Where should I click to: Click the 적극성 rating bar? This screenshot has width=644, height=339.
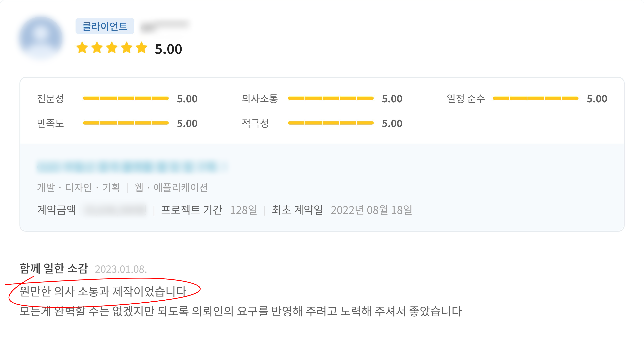pyautogui.click(x=330, y=123)
